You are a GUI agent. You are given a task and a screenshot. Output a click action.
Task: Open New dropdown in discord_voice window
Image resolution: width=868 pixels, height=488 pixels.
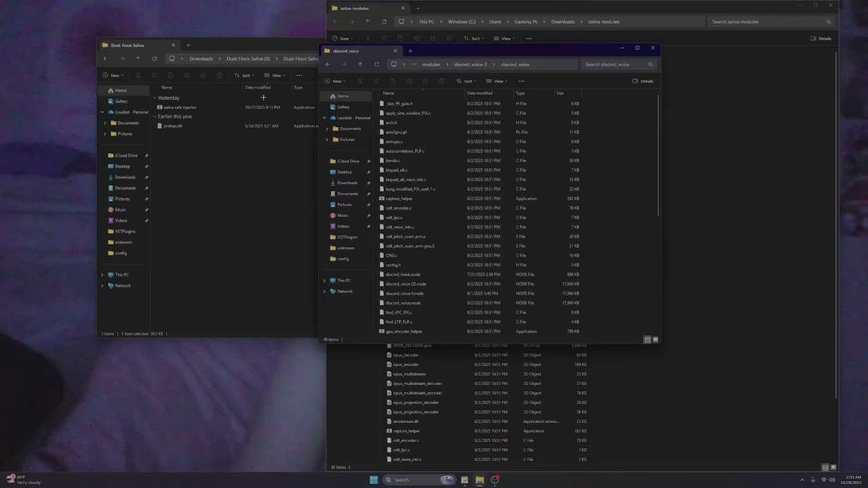click(335, 81)
